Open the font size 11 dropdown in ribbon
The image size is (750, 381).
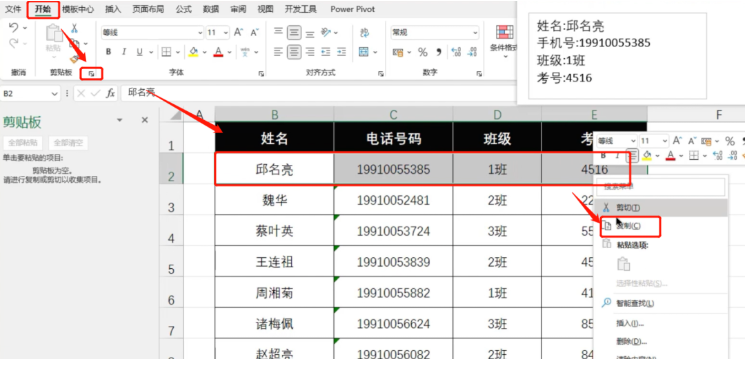click(x=225, y=33)
